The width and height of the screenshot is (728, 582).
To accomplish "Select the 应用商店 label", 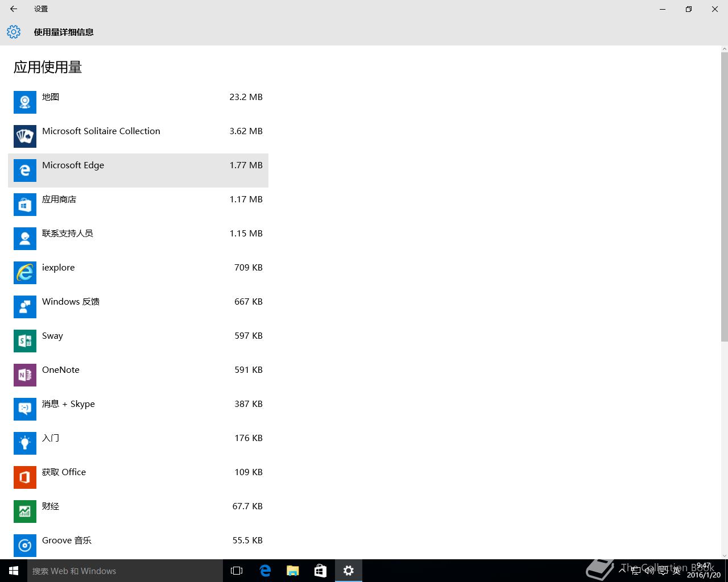I will (59, 199).
